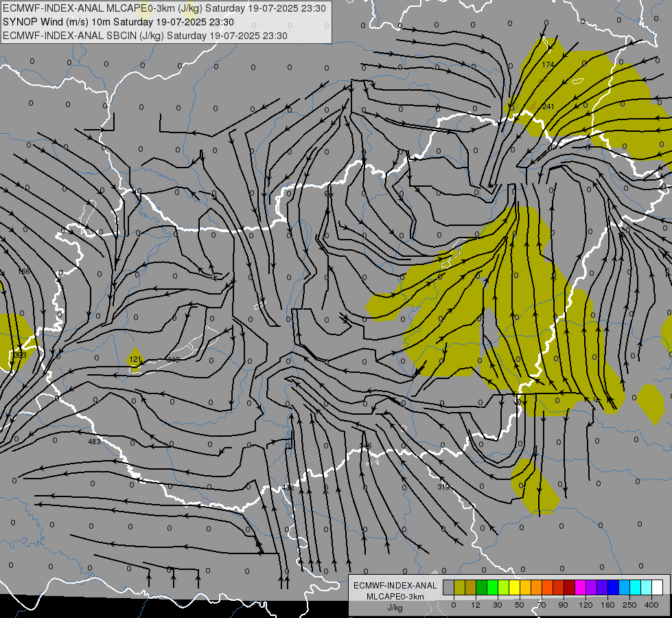The height and width of the screenshot is (618, 672).
Task: Click the legend tick label '50'
Action: (x=520, y=605)
